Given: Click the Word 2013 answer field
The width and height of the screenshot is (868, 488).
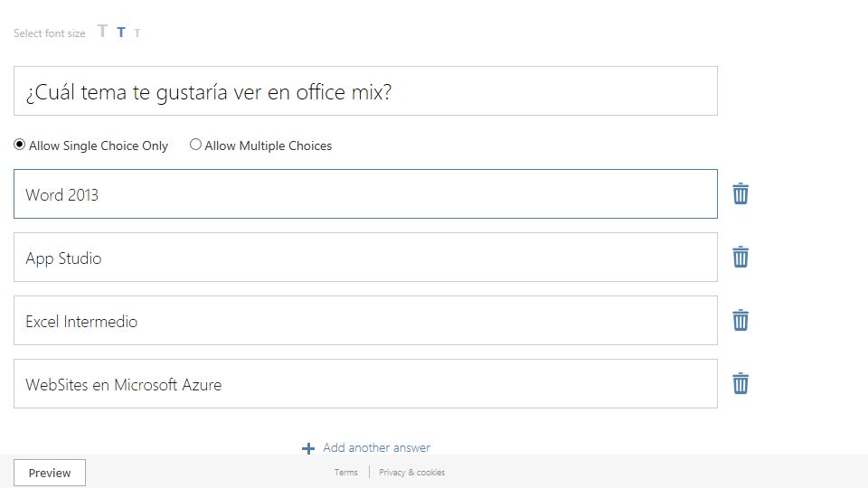Looking at the screenshot, I should [x=365, y=193].
